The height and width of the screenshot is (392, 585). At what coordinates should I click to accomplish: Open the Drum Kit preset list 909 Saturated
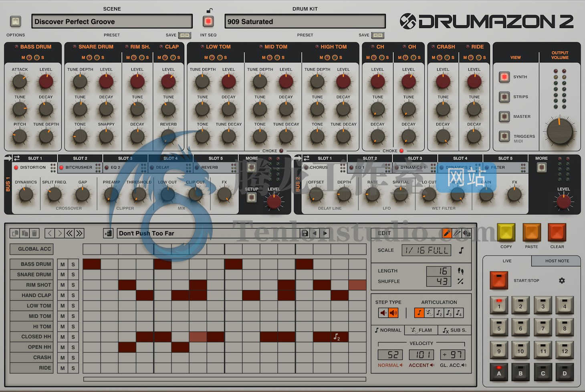click(x=305, y=22)
